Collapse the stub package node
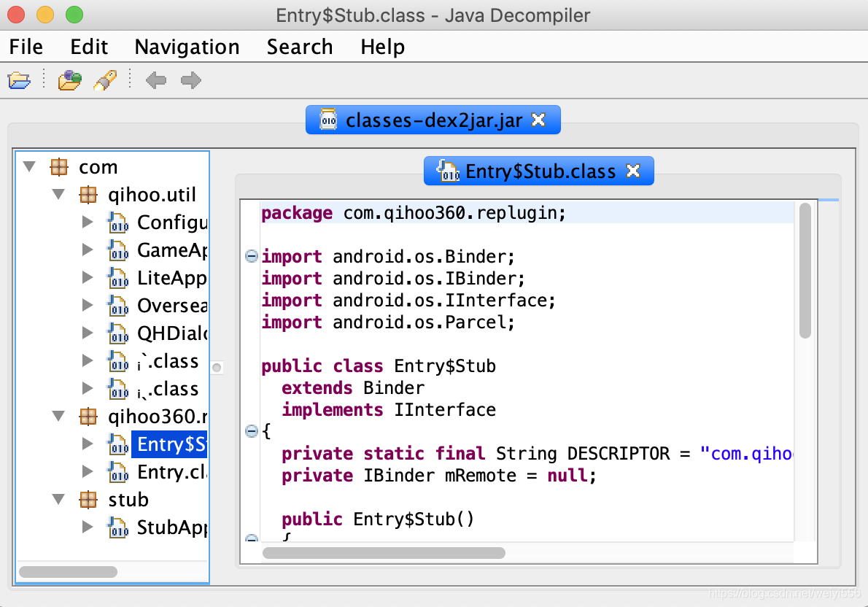Image resolution: width=868 pixels, height=607 pixels. pyautogui.click(x=58, y=499)
